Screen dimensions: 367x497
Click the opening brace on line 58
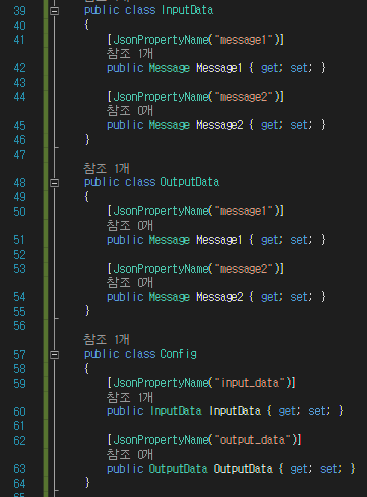(x=87, y=369)
